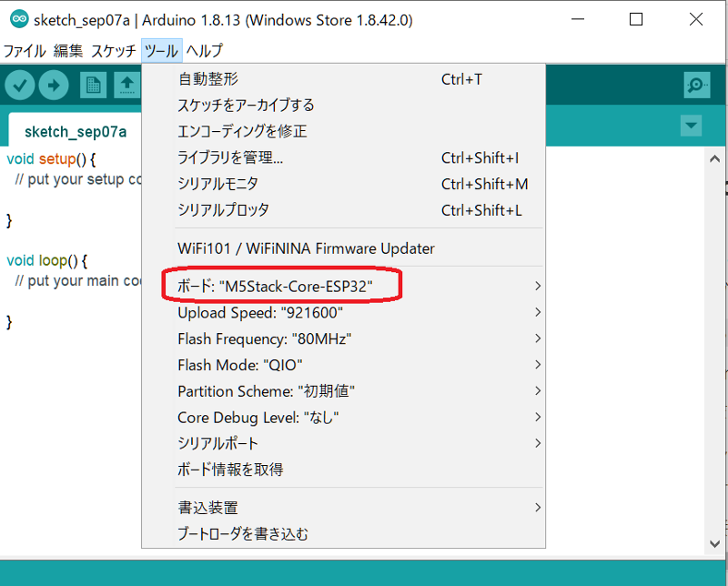Click the void setup() code line
The image size is (728, 586).
point(51,159)
